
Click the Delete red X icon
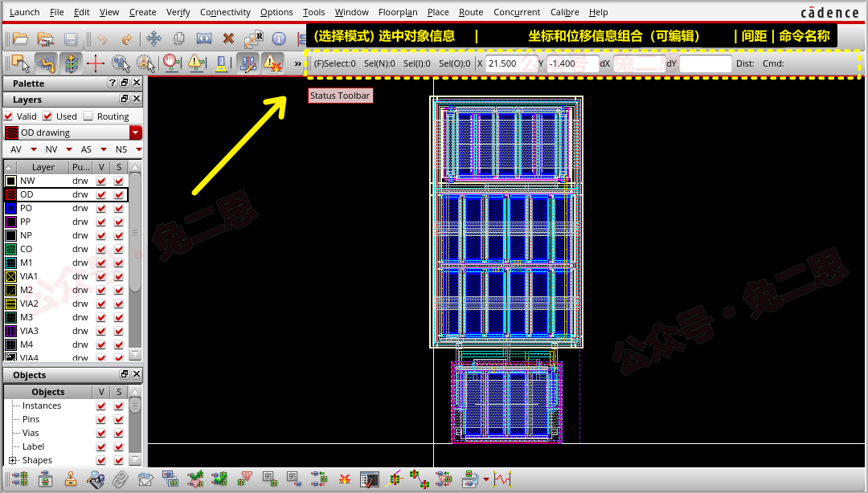228,39
